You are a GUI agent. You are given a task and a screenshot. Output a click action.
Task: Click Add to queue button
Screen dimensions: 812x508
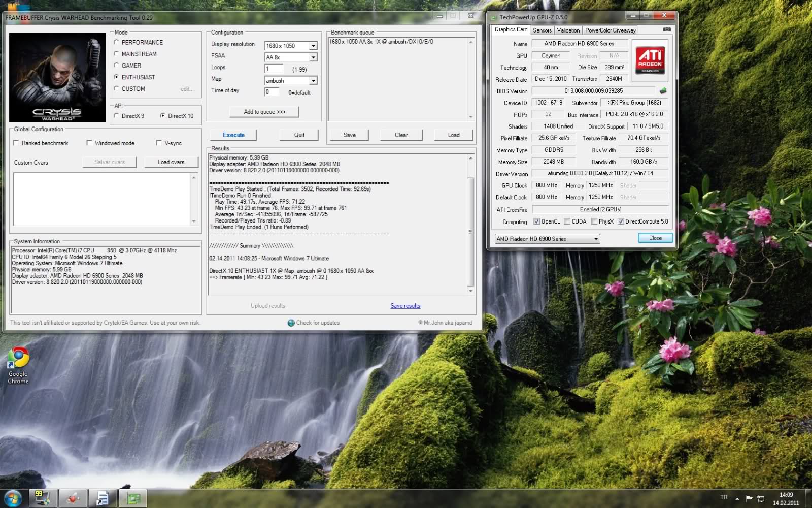pyautogui.click(x=264, y=112)
